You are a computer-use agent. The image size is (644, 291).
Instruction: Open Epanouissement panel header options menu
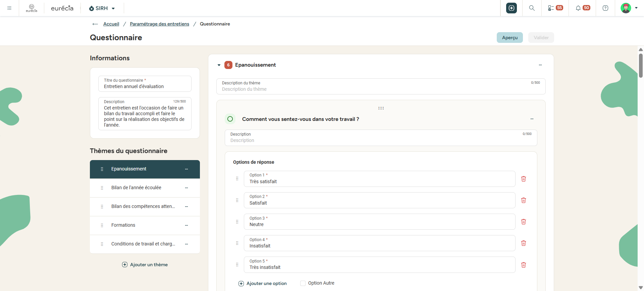coord(540,65)
